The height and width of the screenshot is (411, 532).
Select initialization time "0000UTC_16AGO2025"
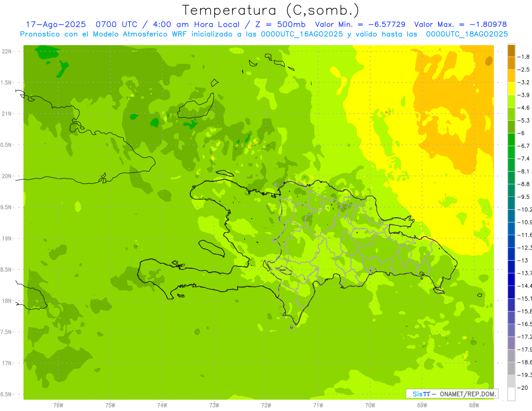click(302, 34)
